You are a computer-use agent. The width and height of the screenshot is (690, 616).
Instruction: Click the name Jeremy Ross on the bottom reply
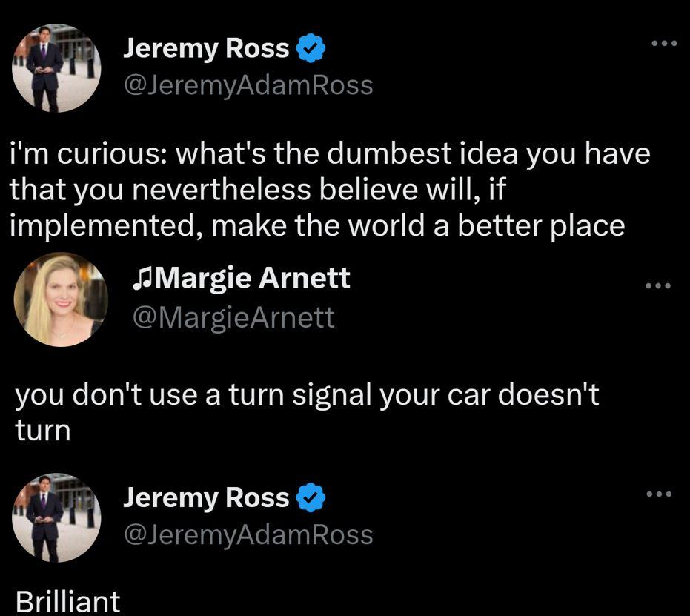pos(208,498)
